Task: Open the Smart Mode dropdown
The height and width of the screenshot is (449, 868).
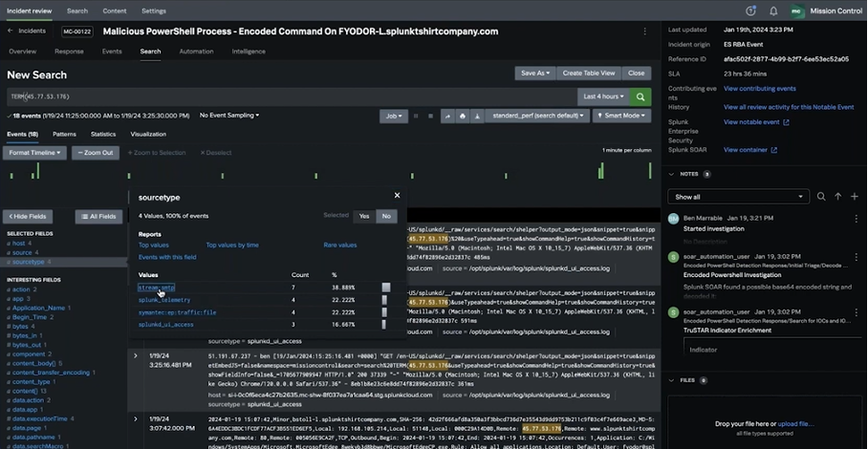Action: pyautogui.click(x=620, y=116)
